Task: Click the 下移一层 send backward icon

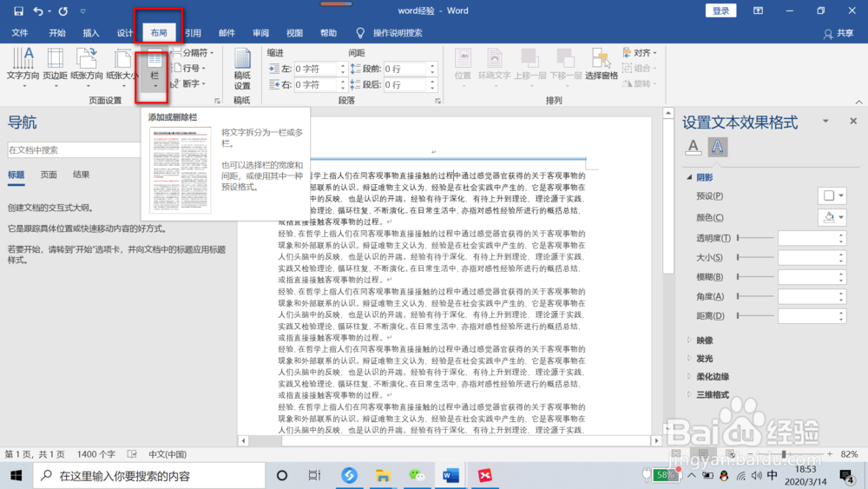Action: click(565, 65)
